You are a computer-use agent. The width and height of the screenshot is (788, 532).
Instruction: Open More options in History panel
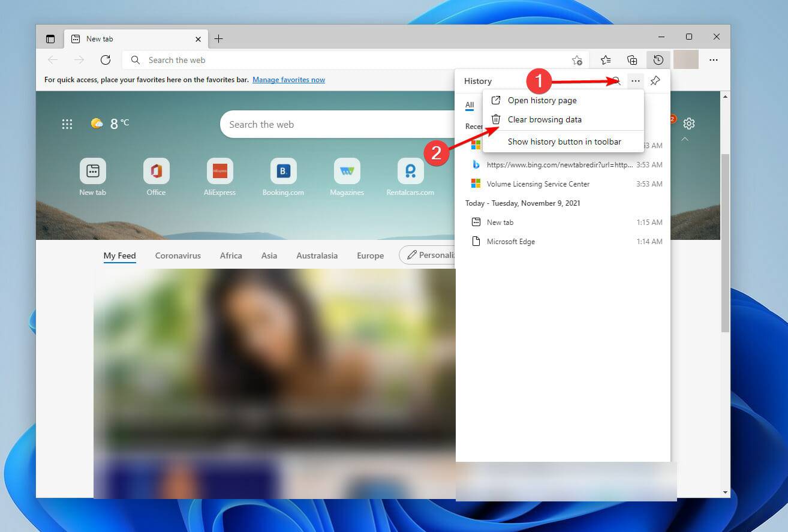(636, 81)
